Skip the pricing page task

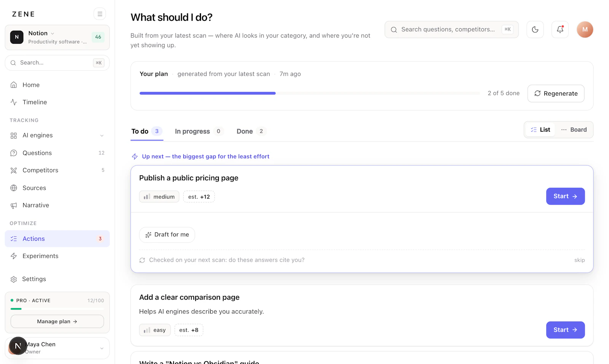579,260
